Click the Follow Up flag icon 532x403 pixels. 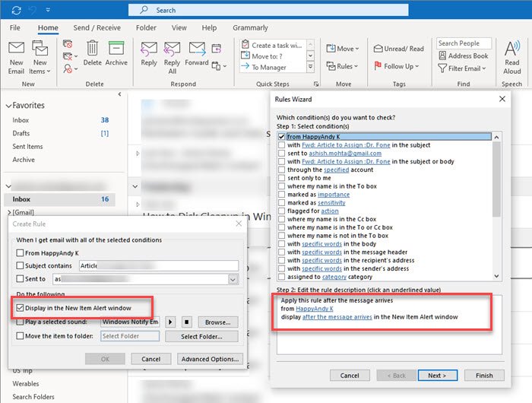coord(378,66)
